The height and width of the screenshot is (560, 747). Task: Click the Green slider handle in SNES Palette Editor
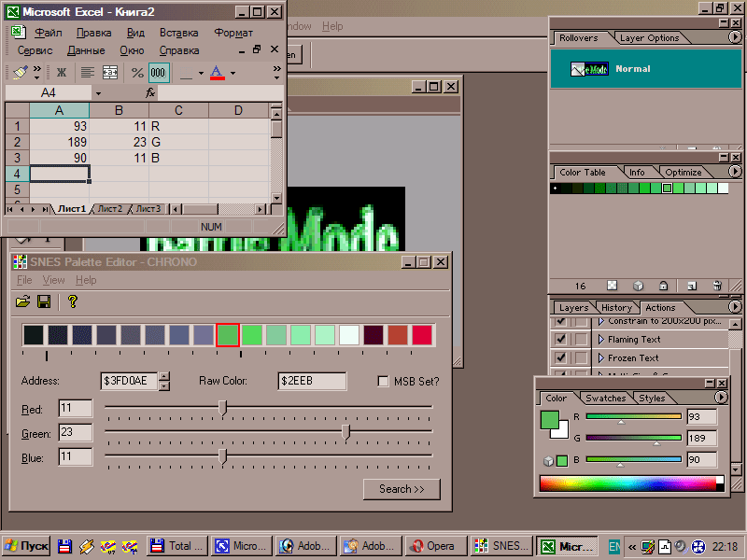pos(346,432)
